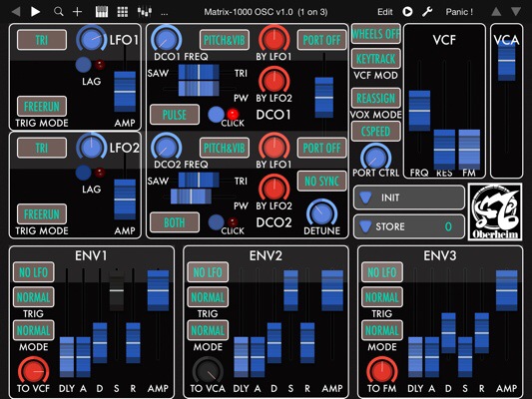Image resolution: width=532 pixels, height=399 pixels.
Task: Toggle the WHEELS OFF switch
Action: click(375, 34)
